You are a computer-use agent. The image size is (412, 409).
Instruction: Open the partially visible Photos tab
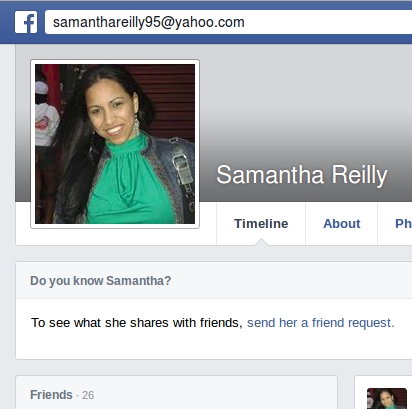[403, 224]
